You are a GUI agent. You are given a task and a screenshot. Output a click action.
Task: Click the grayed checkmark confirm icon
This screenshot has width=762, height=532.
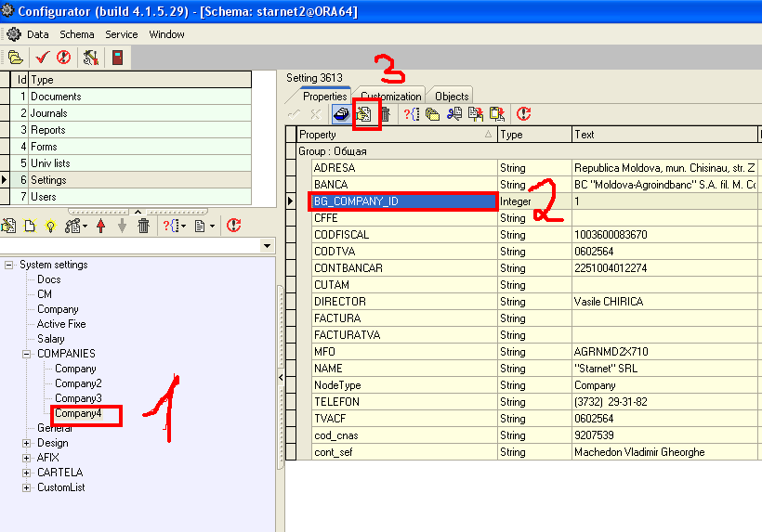[294, 114]
